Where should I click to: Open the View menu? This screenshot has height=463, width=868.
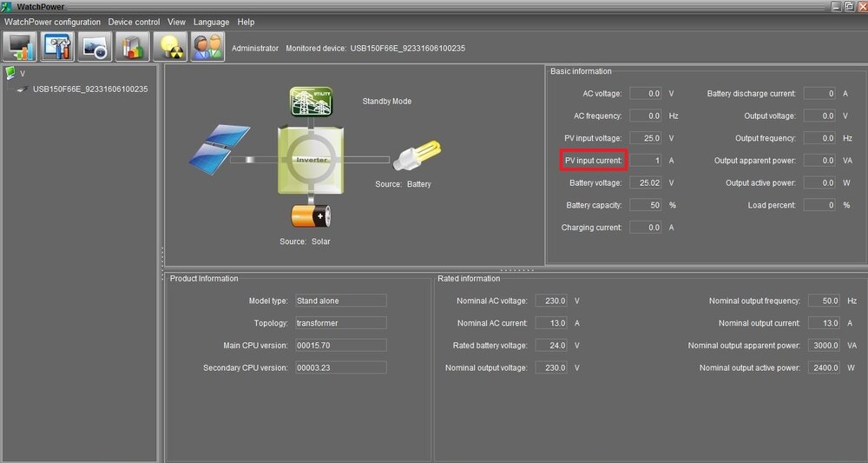click(176, 22)
